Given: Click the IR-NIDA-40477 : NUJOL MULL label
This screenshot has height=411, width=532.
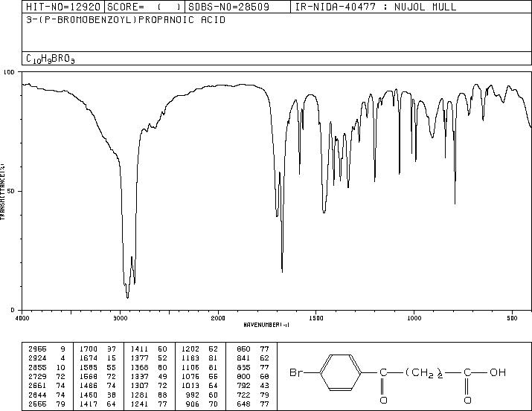Looking at the screenshot, I should click(x=376, y=7).
